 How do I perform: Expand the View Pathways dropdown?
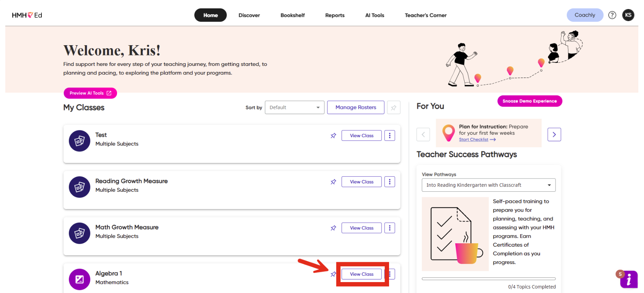[x=488, y=185]
